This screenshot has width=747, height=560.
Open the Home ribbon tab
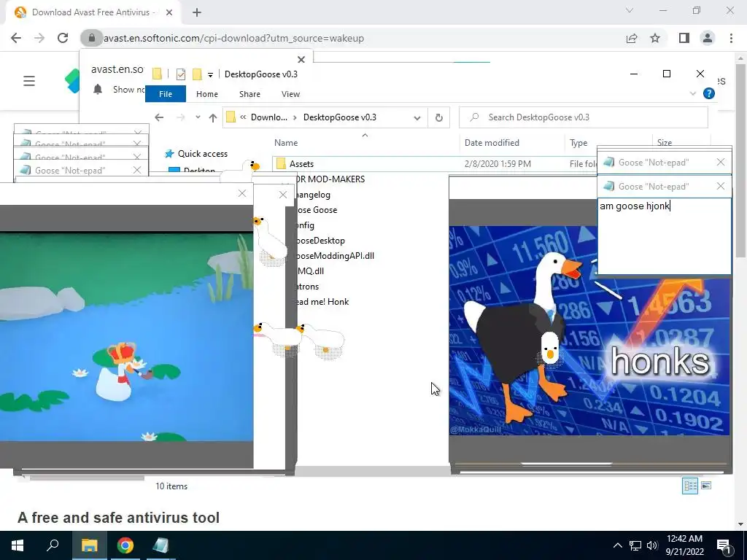coord(206,94)
